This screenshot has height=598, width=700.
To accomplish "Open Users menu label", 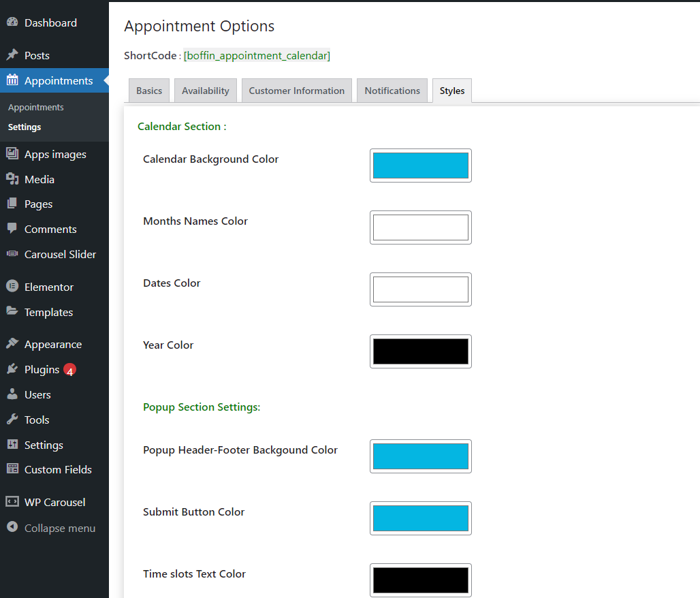I will [37, 395].
